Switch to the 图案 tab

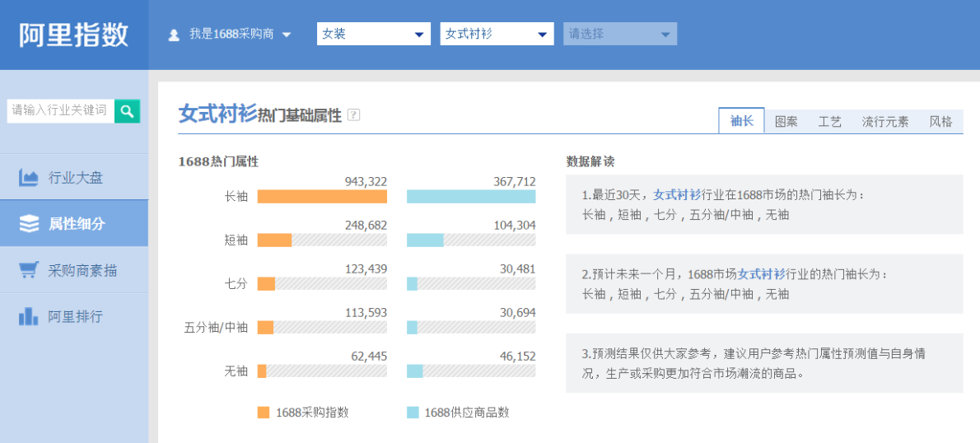pyautogui.click(x=786, y=122)
